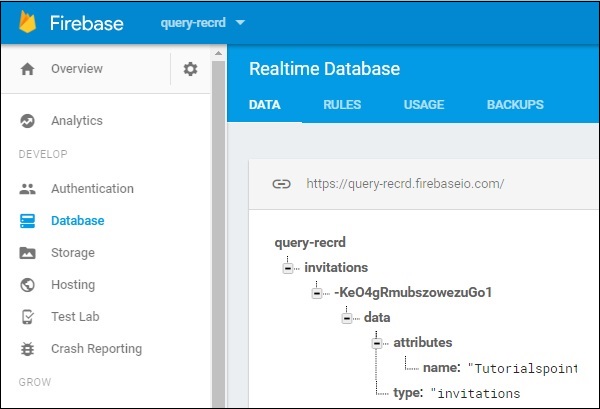
Task: Open the query-recrd project dropdown
Action: (x=241, y=22)
